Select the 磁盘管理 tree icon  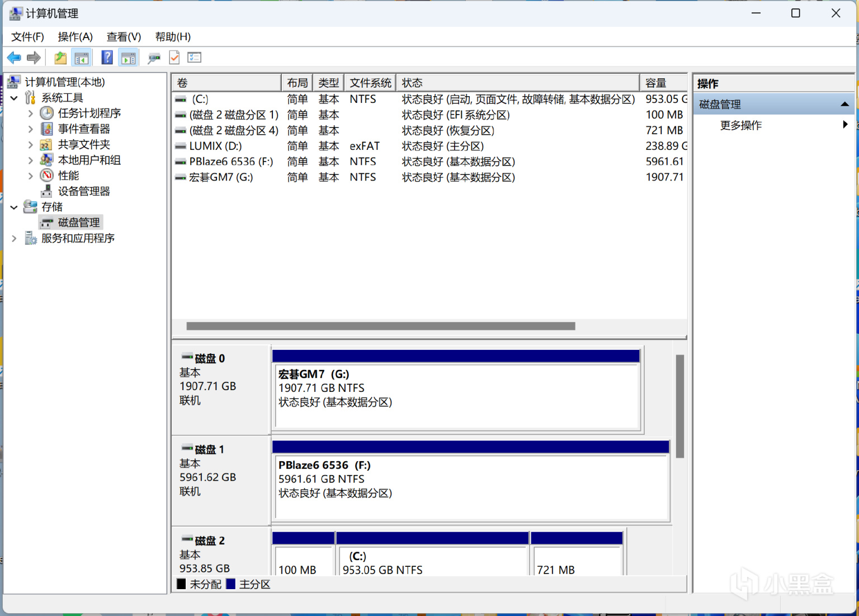[x=47, y=223]
